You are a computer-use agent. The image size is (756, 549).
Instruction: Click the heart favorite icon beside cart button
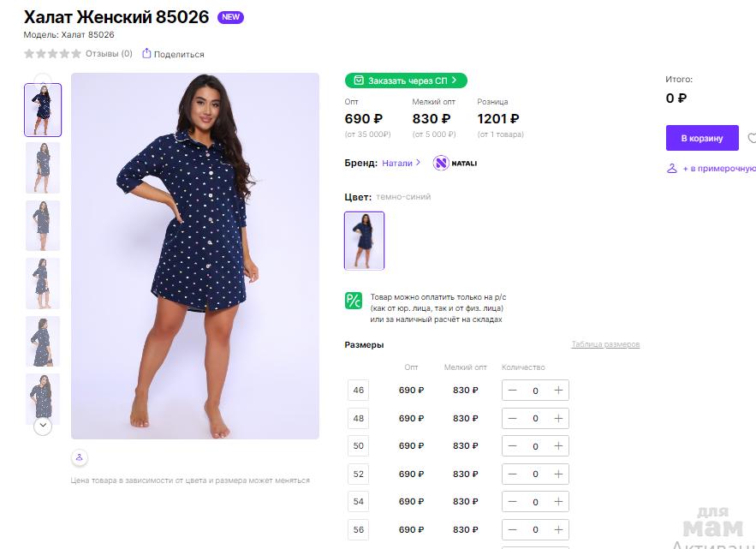[752, 138]
